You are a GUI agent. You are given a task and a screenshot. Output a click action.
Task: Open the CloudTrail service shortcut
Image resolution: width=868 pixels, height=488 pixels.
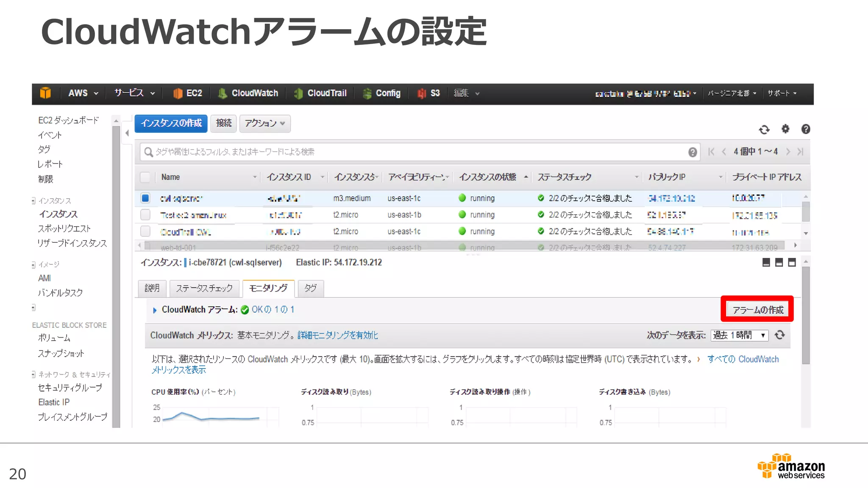pos(320,93)
